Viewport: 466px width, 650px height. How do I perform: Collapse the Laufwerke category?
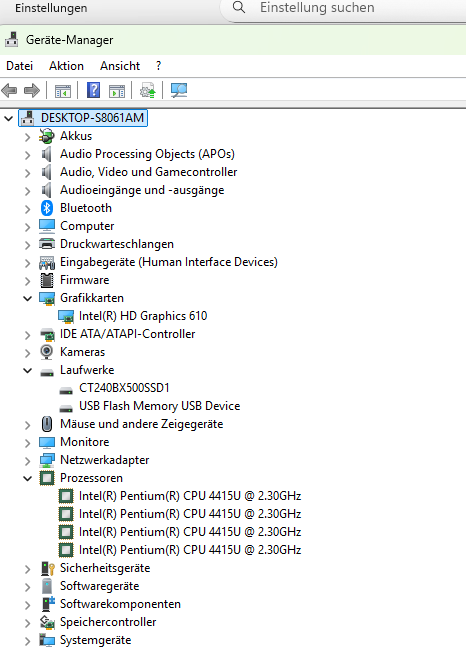click(27, 370)
